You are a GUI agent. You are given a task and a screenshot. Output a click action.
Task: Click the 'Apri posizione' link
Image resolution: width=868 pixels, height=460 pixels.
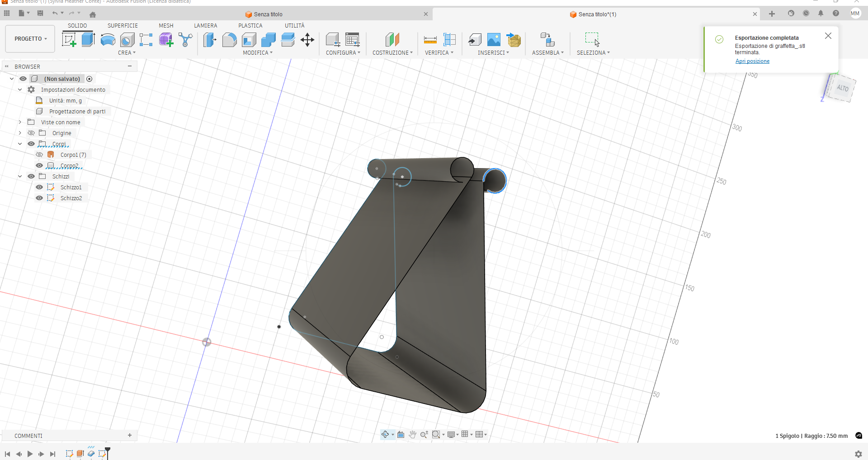click(752, 61)
